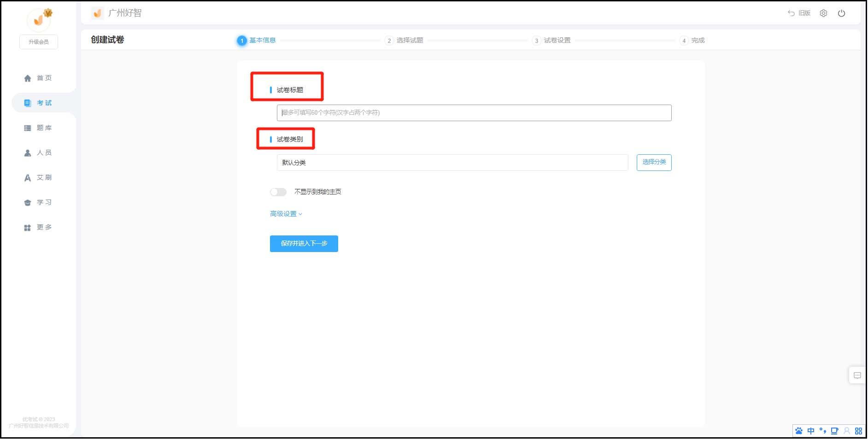Select step 2 选择试题
The image size is (868, 440).
(x=404, y=41)
